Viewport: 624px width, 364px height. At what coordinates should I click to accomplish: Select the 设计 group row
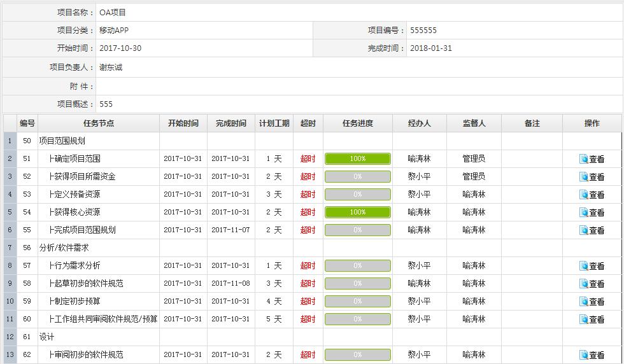click(46, 337)
